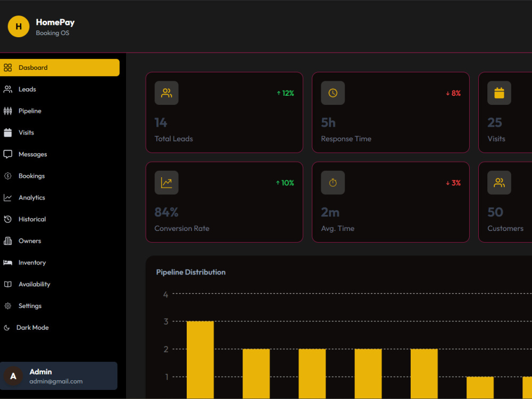Click the Messages chat bubble icon
Screen dimensions: 532x399
coord(8,154)
